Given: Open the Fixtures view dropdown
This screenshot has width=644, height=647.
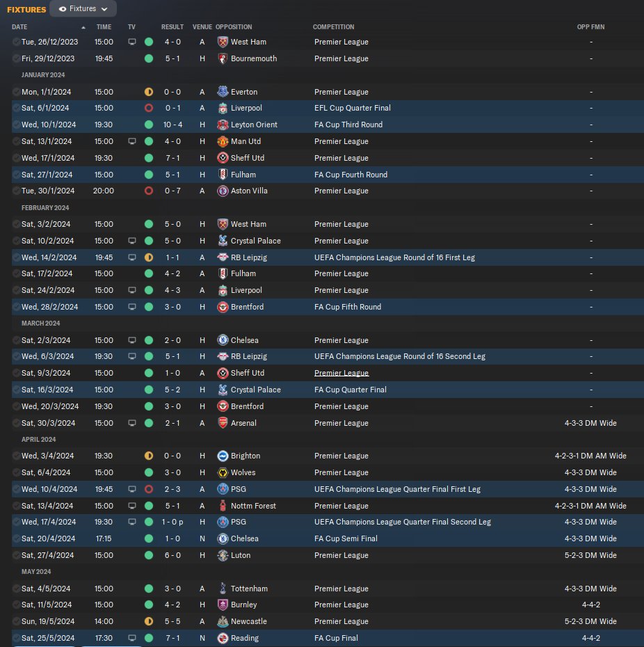Looking at the screenshot, I should tap(83, 8).
